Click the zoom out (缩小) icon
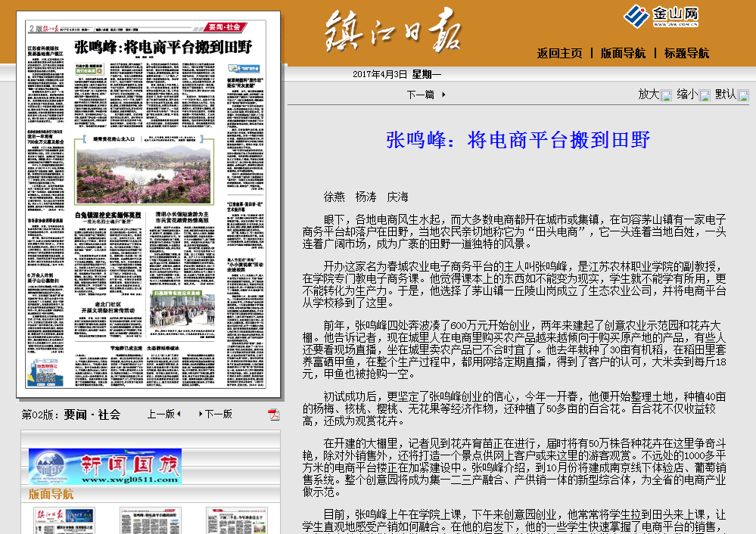Image resolution: width=756 pixels, height=534 pixels. (705, 95)
